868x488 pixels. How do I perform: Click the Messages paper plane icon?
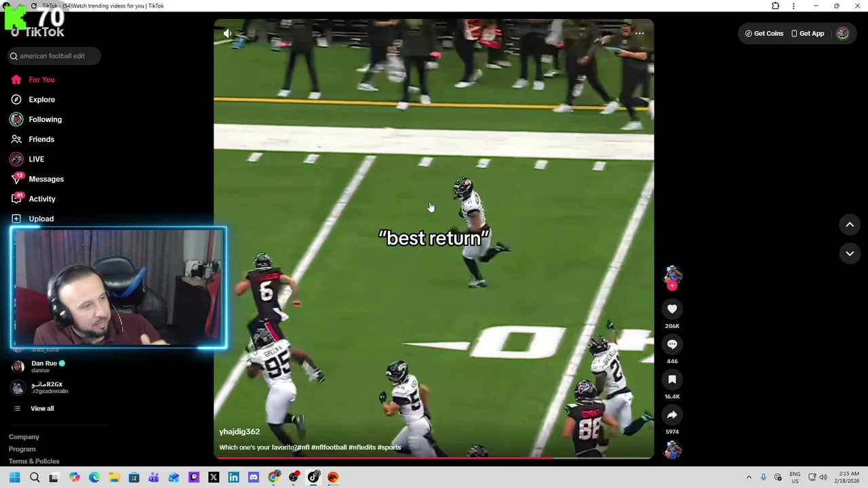point(16,180)
